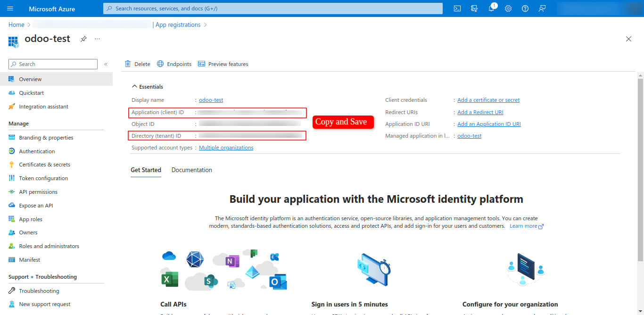Click the "Object ID" label
The image size is (644, 315).
(x=143, y=124)
